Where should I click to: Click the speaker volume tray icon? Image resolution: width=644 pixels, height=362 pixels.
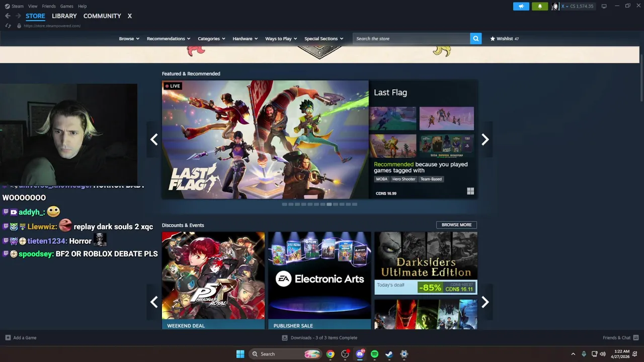(x=603, y=354)
